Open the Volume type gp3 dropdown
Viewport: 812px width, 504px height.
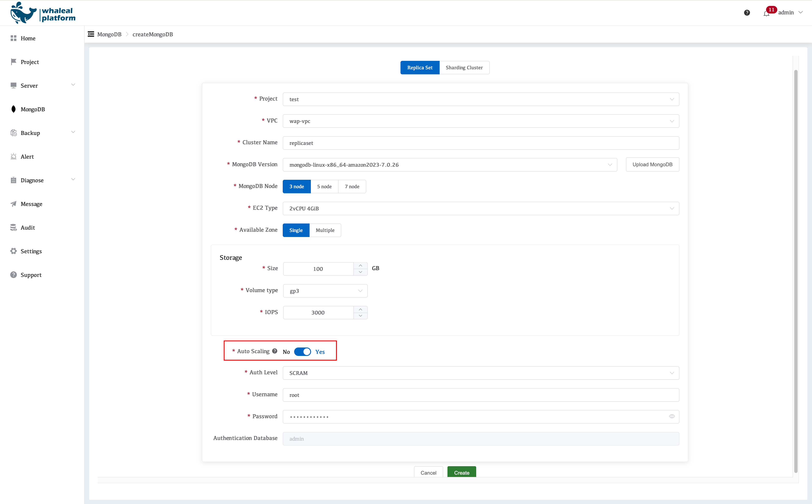(x=325, y=291)
